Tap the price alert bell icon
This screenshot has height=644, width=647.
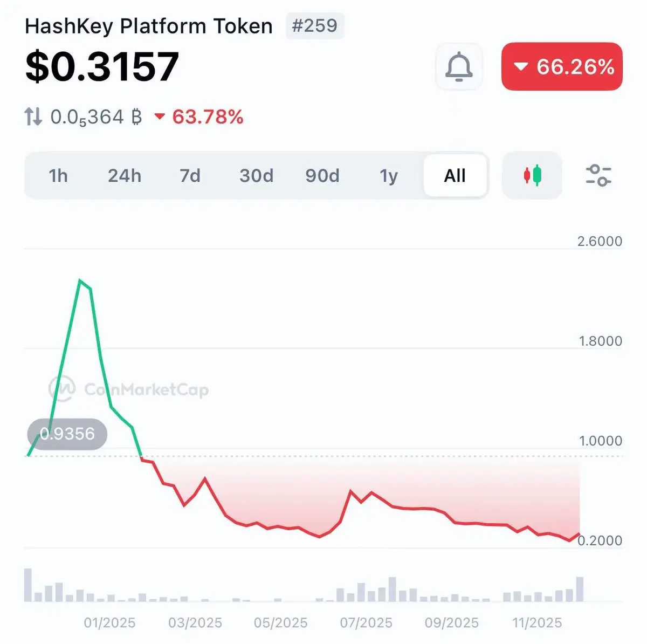point(459,67)
